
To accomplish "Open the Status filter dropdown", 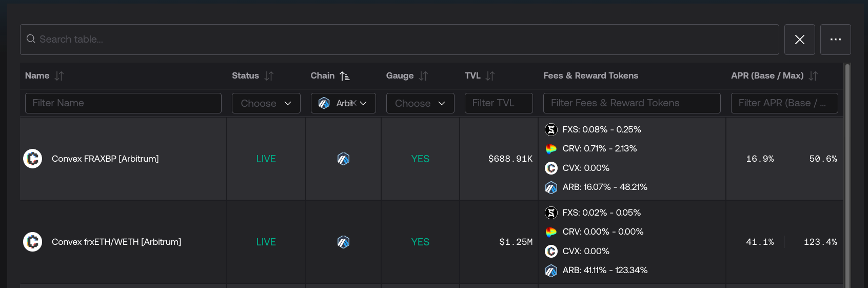I will click(x=266, y=103).
